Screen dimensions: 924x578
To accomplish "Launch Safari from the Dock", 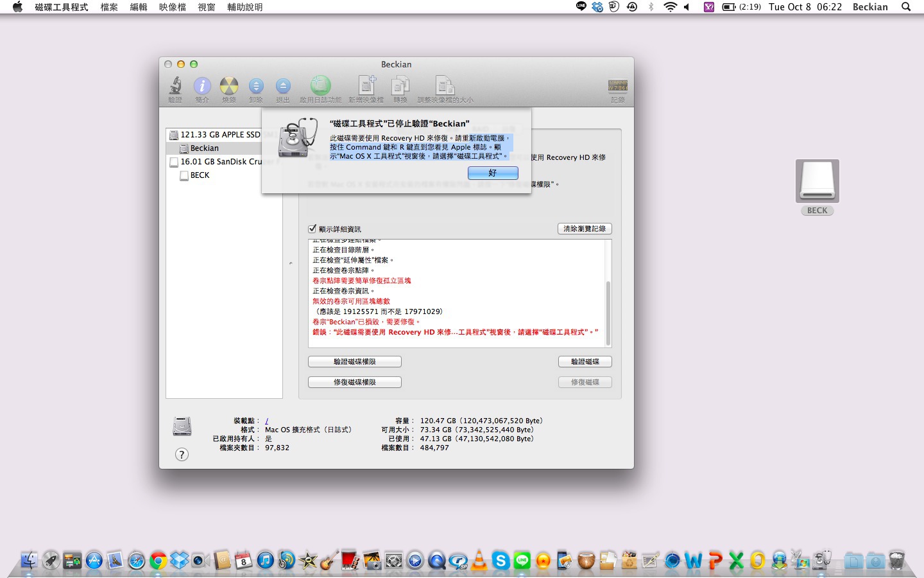I will (x=137, y=561).
